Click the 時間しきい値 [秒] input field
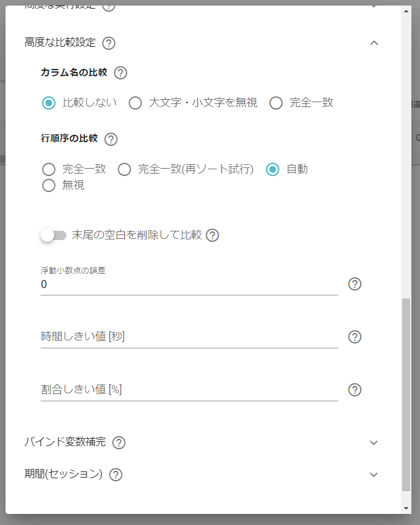This screenshot has height=525, width=420. click(x=189, y=337)
